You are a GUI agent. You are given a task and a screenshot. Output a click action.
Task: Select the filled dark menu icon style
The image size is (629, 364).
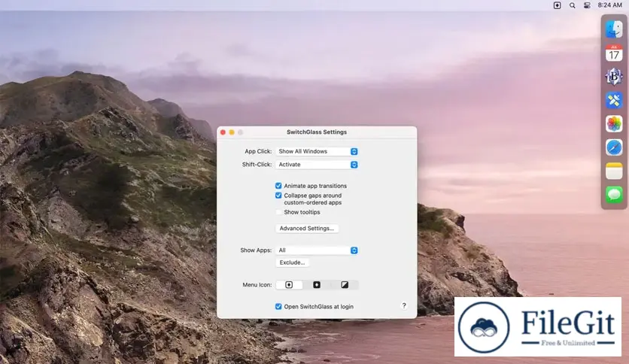pyautogui.click(x=317, y=284)
